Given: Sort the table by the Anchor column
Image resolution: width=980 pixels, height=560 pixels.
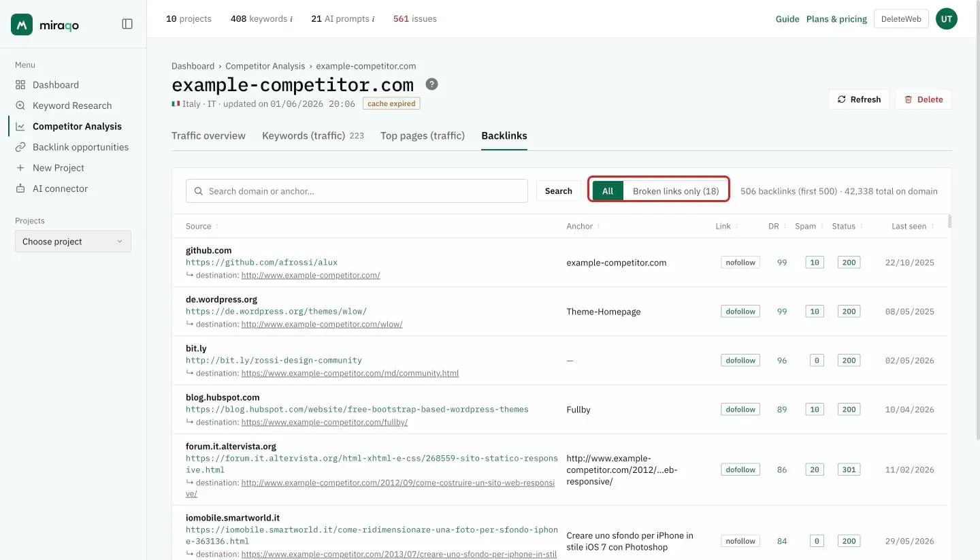Looking at the screenshot, I should coord(583,226).
